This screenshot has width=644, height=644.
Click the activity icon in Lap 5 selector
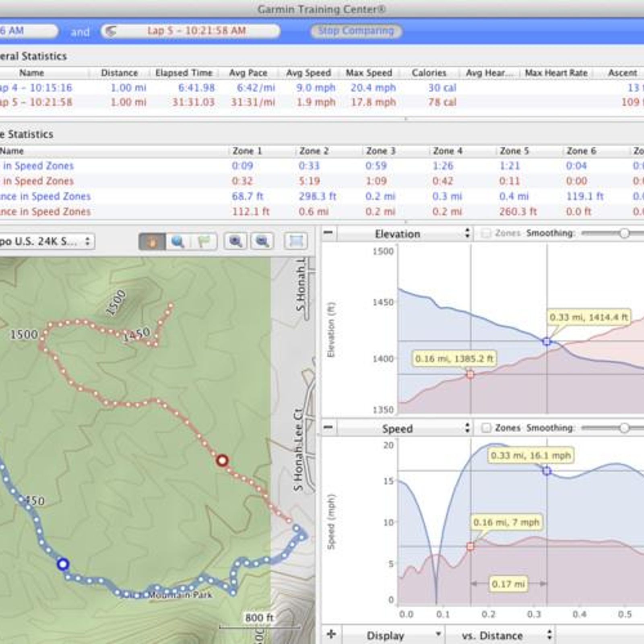pos(111,31)
